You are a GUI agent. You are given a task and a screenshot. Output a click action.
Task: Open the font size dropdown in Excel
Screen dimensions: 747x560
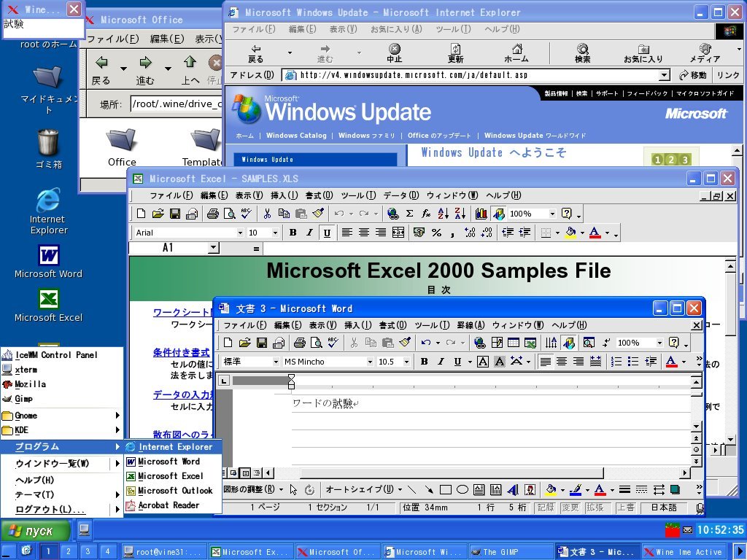(275, 233)
